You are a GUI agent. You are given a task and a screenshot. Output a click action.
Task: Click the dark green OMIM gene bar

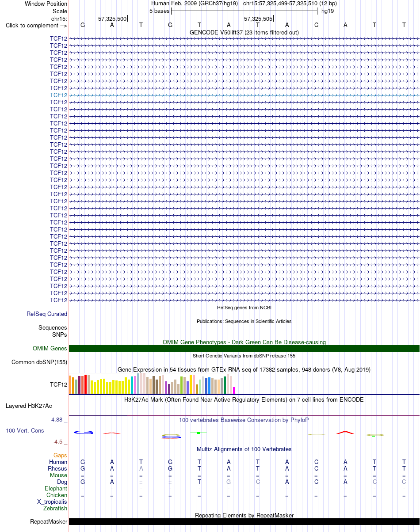click(x=244, y=349)
